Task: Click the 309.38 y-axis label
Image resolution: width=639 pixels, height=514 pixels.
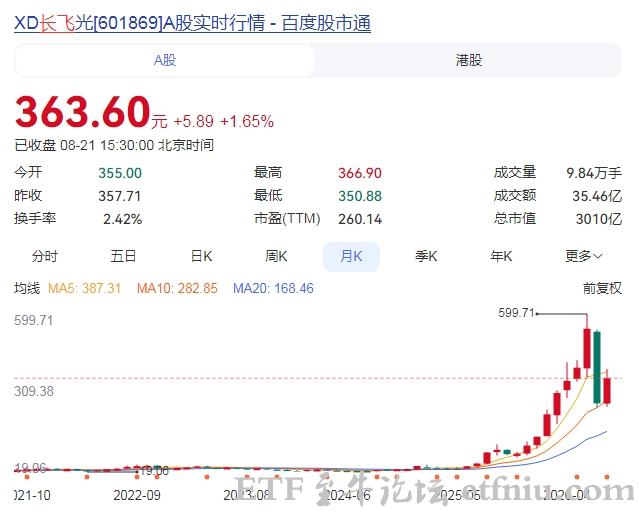Action: tap(34, 391)
